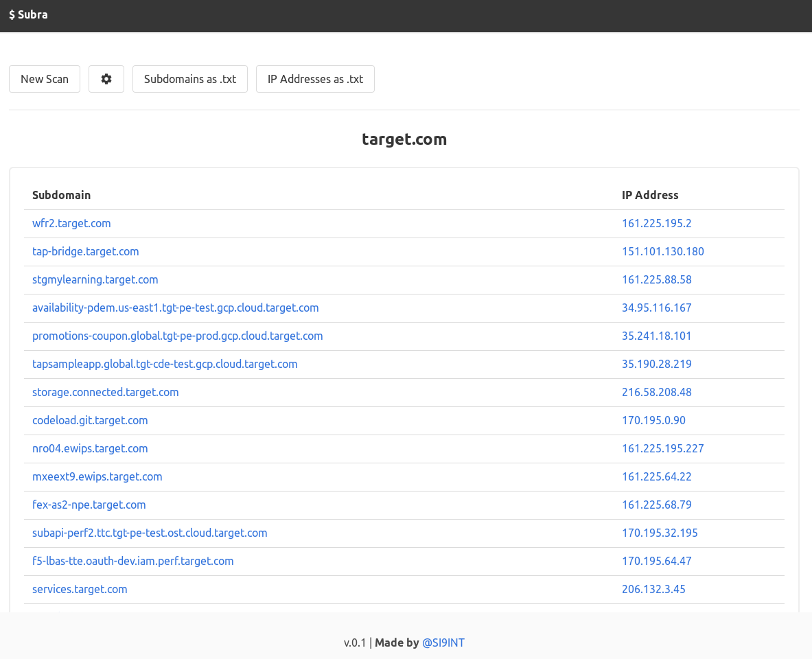
Task: Open f5-lbas-tte.oauth-dev subdomain link
Action: coord(133,561)
